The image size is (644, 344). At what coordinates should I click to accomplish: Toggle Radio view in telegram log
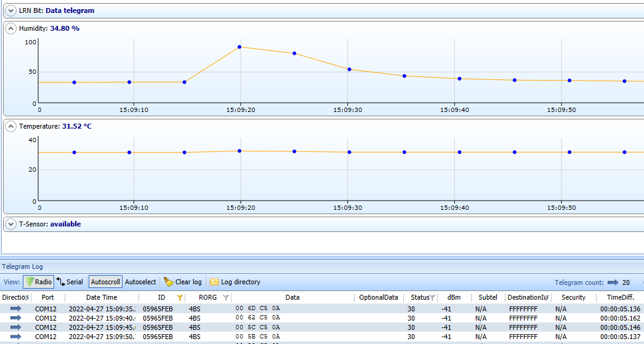(38, 282)
